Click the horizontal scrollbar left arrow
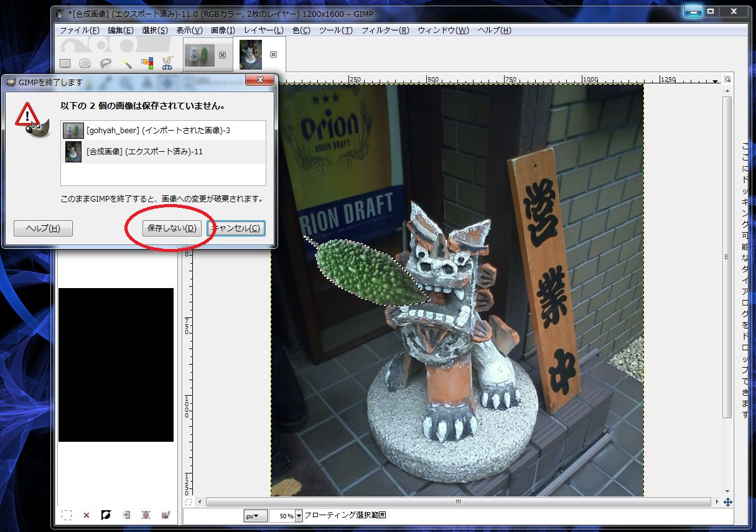Viewport: 756px width, 532px height. (199, 502)
